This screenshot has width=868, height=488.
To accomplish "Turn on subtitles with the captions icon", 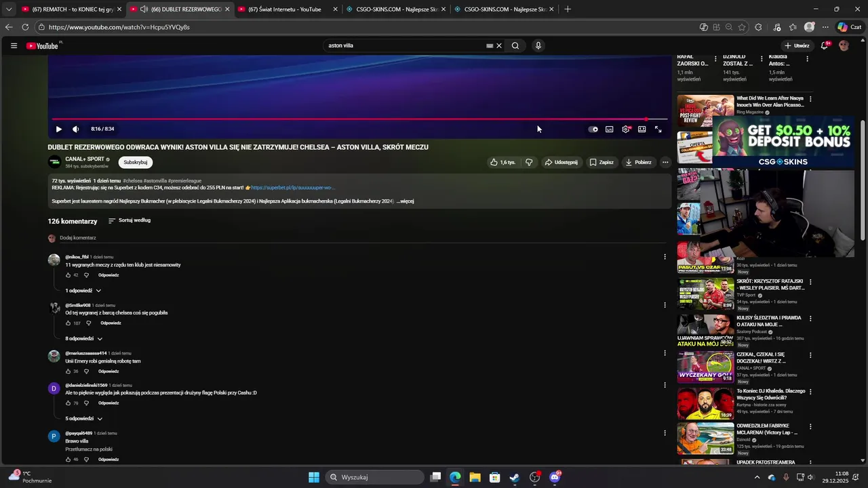I will tap(610, 129).
